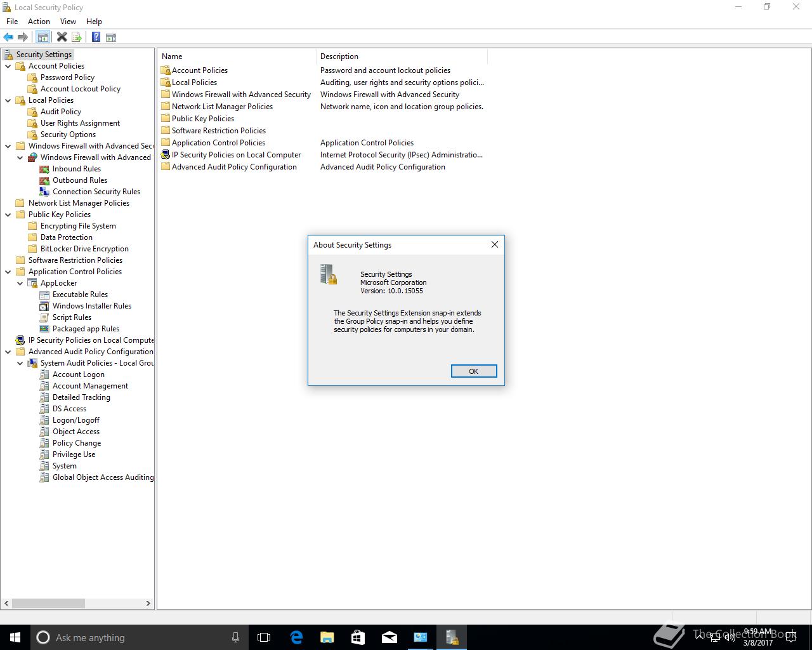Select Detailed Tracking in the tree
812x650 pixels.
pyautogui.click(x=81, y=397)
